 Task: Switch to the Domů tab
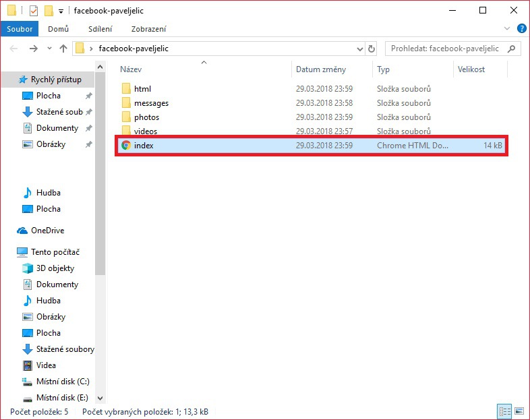(58, 29)
